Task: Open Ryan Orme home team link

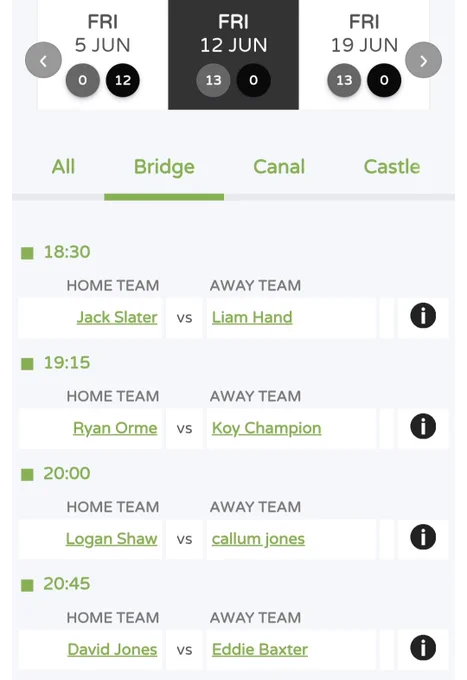Action: pos(115,428)
